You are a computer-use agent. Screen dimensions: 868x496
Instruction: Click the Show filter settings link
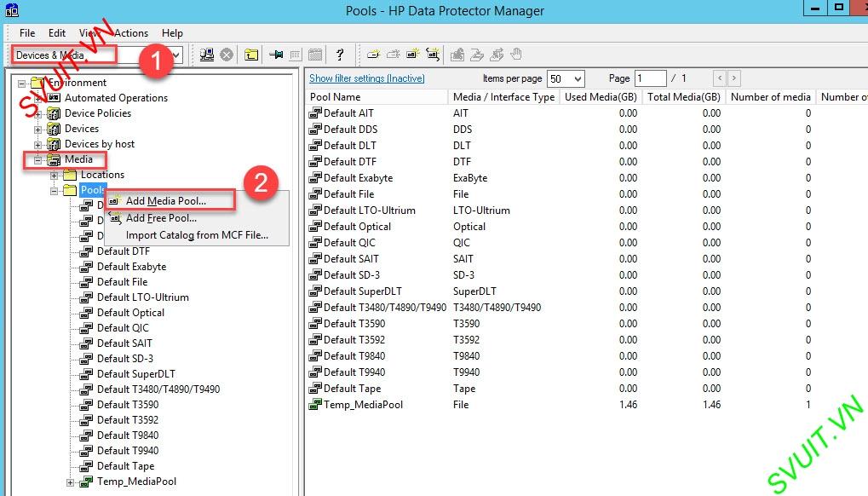[367, 78]
